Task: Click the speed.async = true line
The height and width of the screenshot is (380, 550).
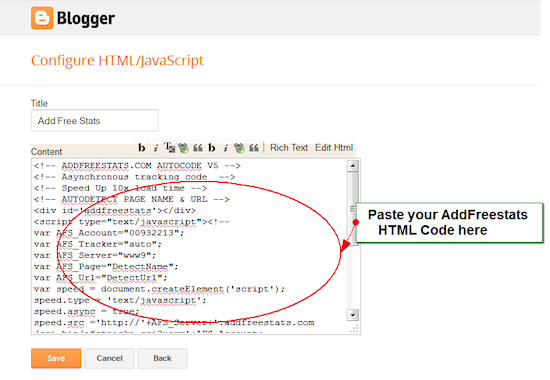Action: (87, 312)
